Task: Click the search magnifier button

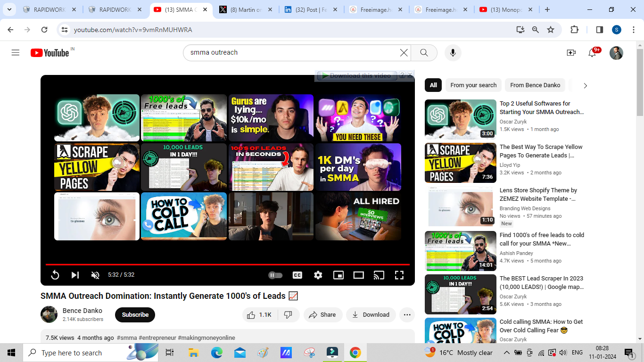Action: pos(424,53)
